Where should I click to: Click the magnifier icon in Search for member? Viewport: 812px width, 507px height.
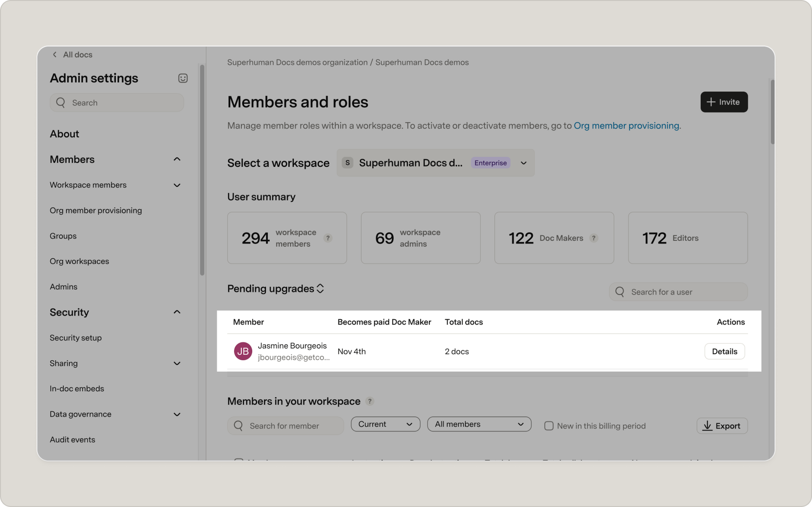[x=238, y=426]
